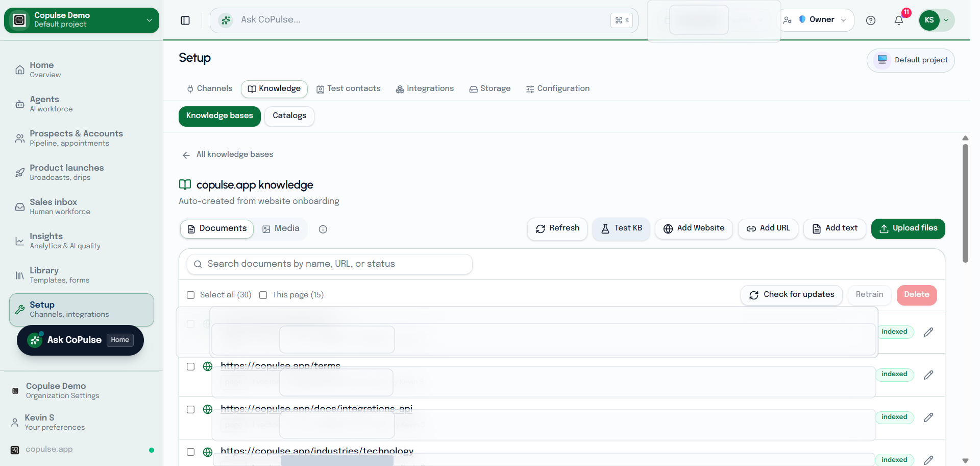
Task: Focus the Search documents input field
Action: click(x=330, y=264)
